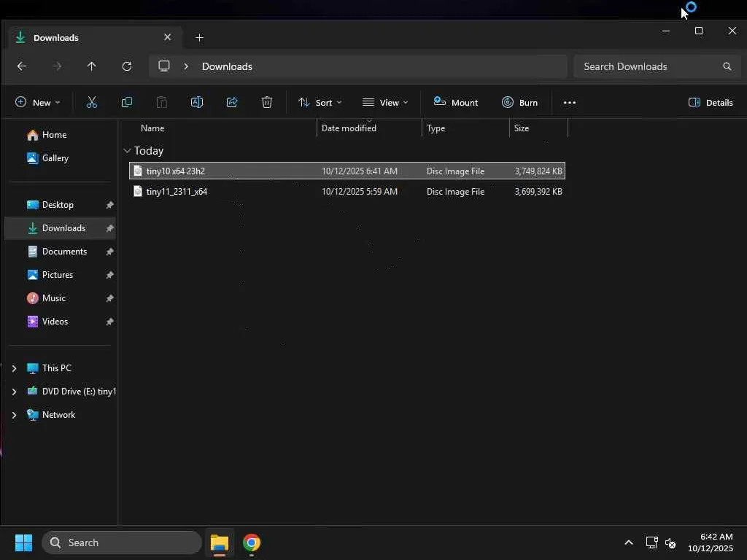Open the View dropdown menu
The width and height of the screenshot is (747, 560).
tap(385, 103)
